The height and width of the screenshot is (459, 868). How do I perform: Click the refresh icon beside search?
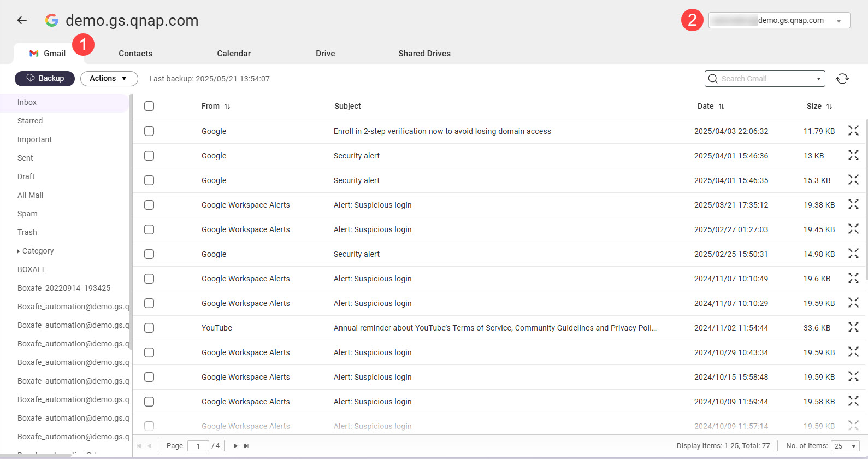[842, 79]
